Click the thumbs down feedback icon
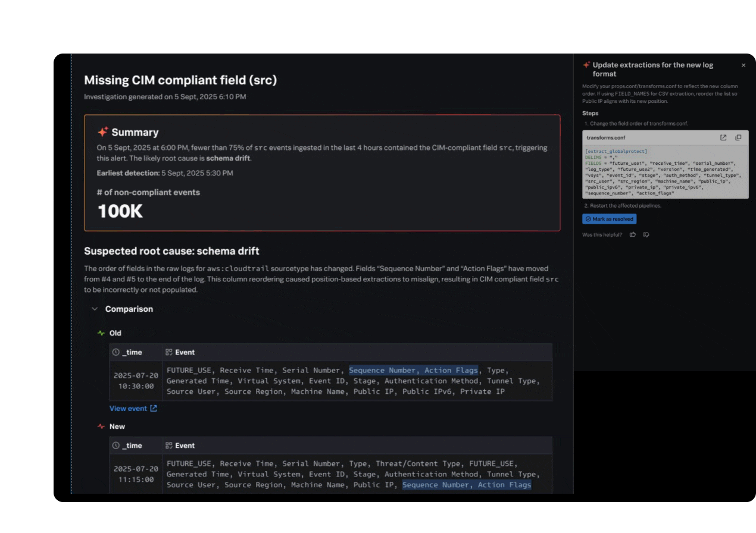This screenshot has width=756, height=533. [x=646, y=234]
